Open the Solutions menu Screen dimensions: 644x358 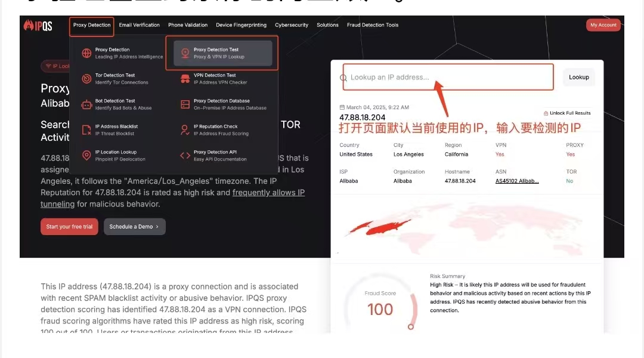click(327, 25)
